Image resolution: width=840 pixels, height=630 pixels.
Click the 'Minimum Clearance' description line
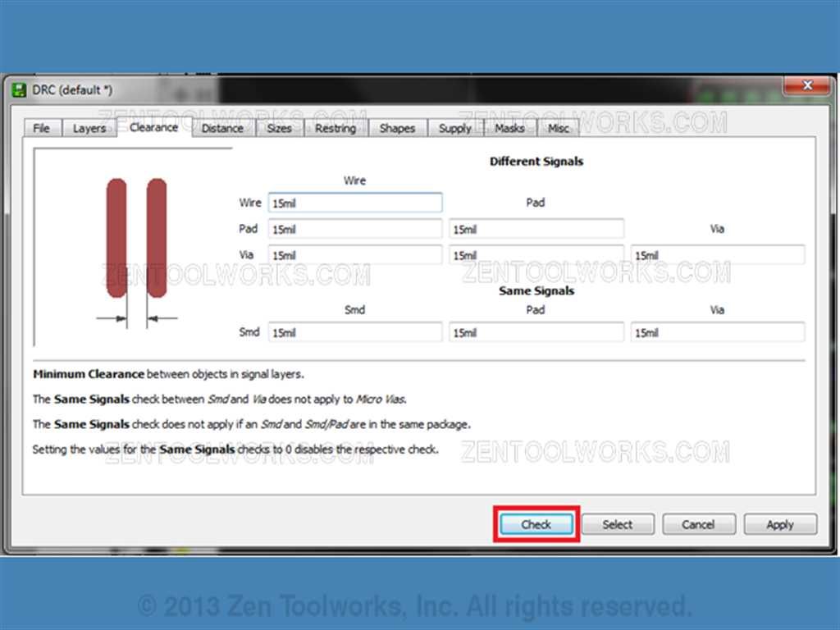tap(168, 374)
